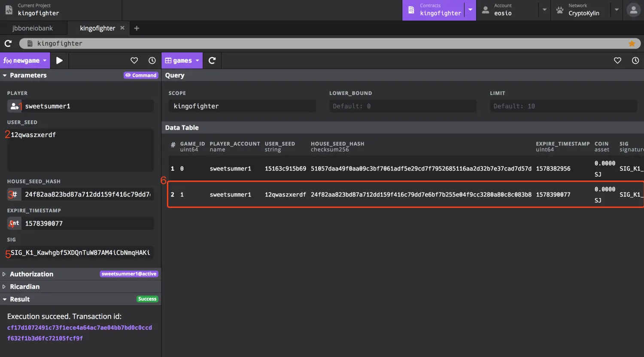The image size is (644, 357).
Task: Open action history clock icon in left panel
Action: [152, 61]
